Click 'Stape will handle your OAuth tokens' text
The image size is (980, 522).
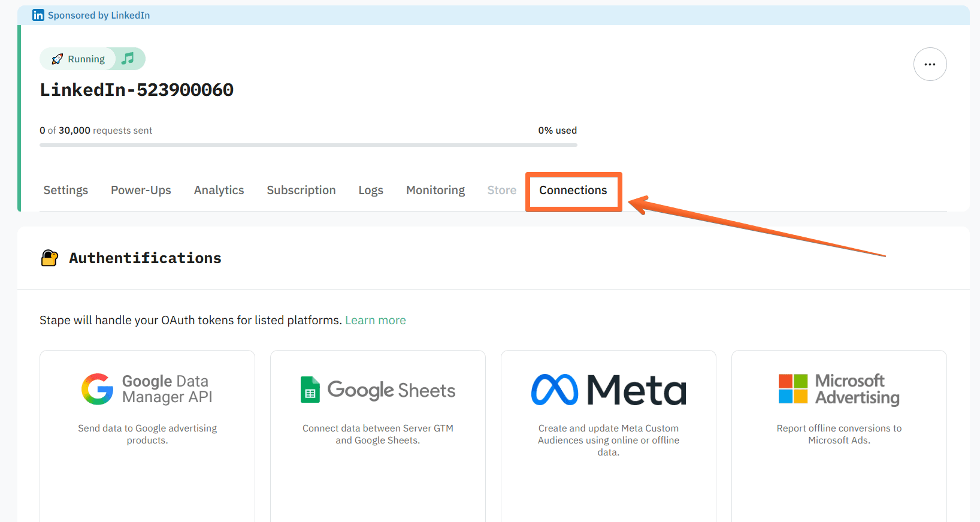pyautogui.click(x=190, y=320)
